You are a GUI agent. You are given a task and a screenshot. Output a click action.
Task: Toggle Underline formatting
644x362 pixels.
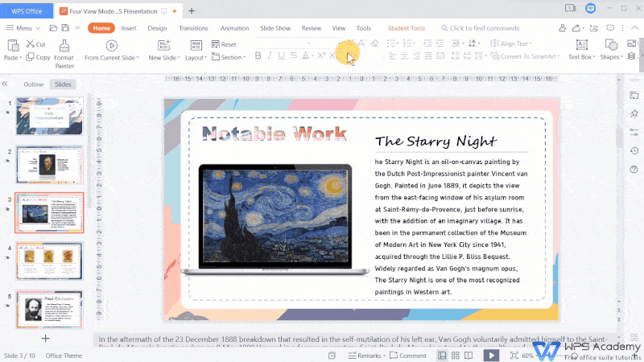(282, 56)
